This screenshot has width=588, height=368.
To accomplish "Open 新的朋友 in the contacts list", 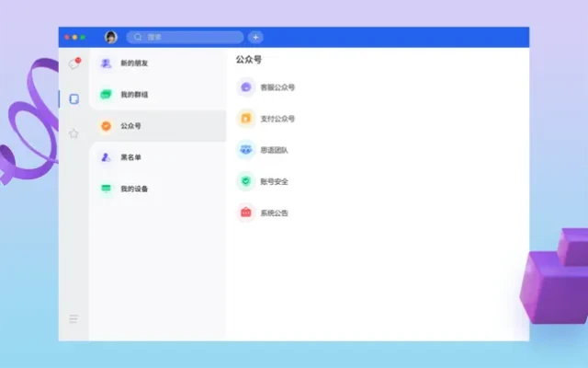I will click(134, 63).
